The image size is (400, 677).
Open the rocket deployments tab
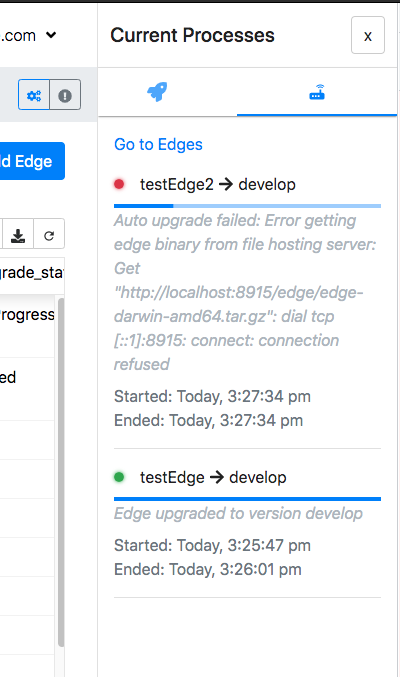[157, 92]
